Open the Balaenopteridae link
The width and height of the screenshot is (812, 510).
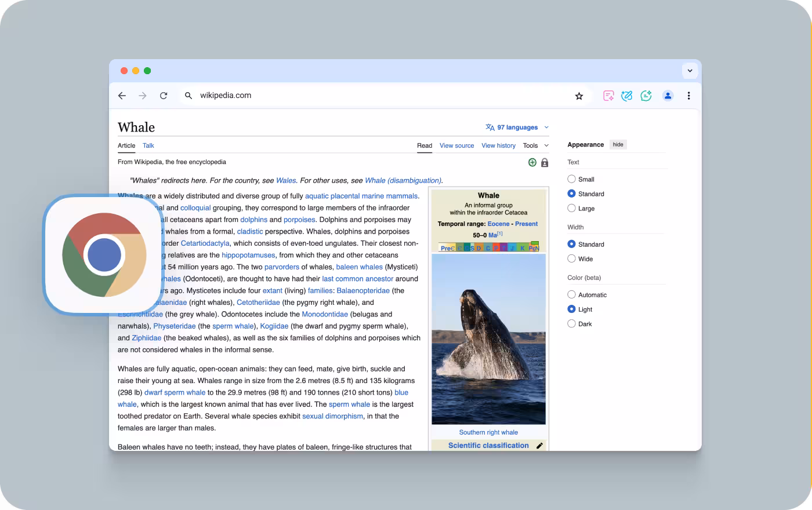click(363, 291)
